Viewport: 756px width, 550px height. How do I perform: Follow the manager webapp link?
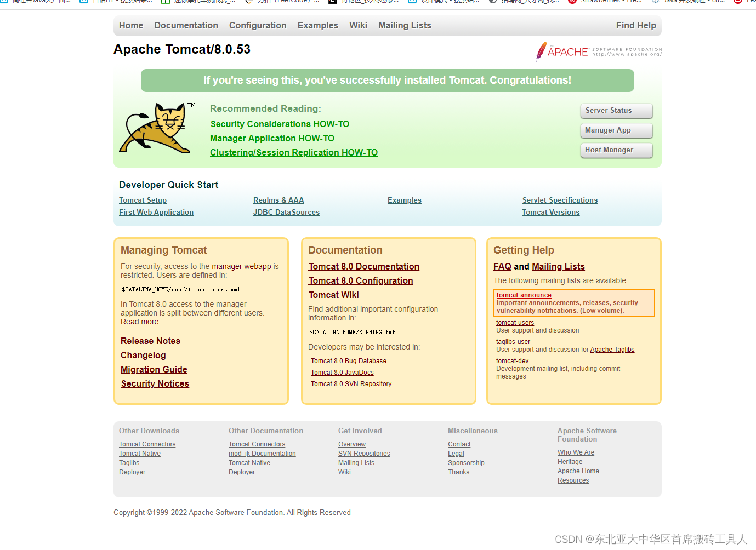click(x=241, y=266)
